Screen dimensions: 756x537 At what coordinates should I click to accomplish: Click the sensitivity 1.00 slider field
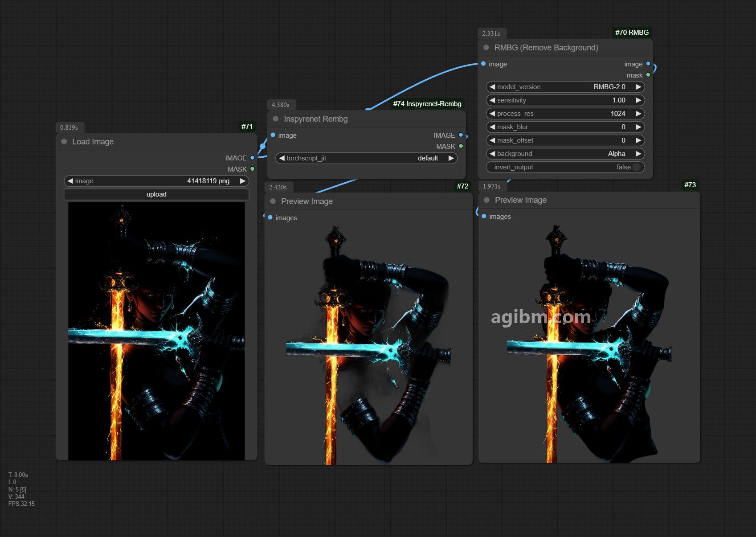click(x=565, y=100)
